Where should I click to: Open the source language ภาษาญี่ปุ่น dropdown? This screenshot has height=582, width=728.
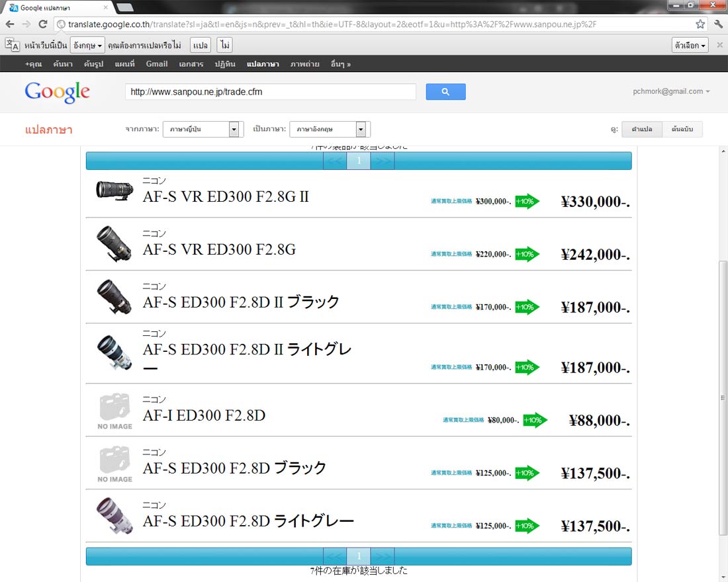[x=203, y=129]
